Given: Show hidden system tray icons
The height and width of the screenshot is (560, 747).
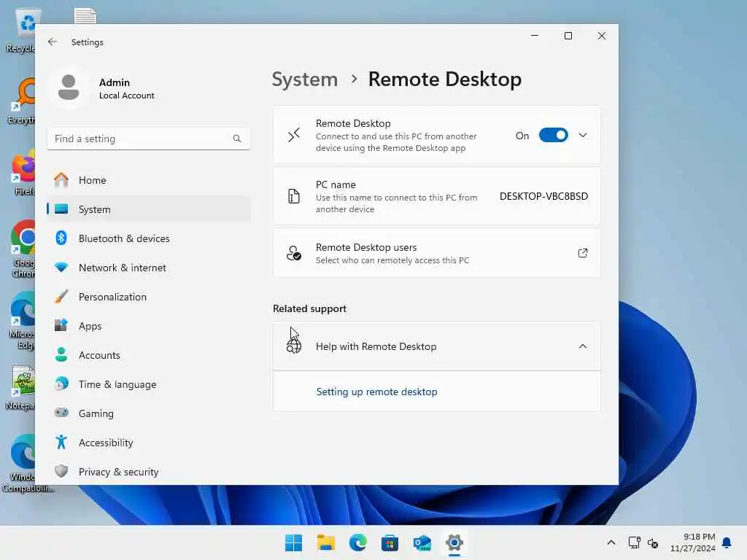Looking at the screenshot, I should click(x=611, y=542).
